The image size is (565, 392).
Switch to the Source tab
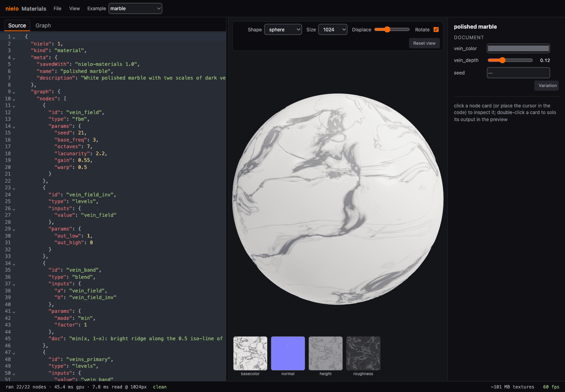(17, 25)
